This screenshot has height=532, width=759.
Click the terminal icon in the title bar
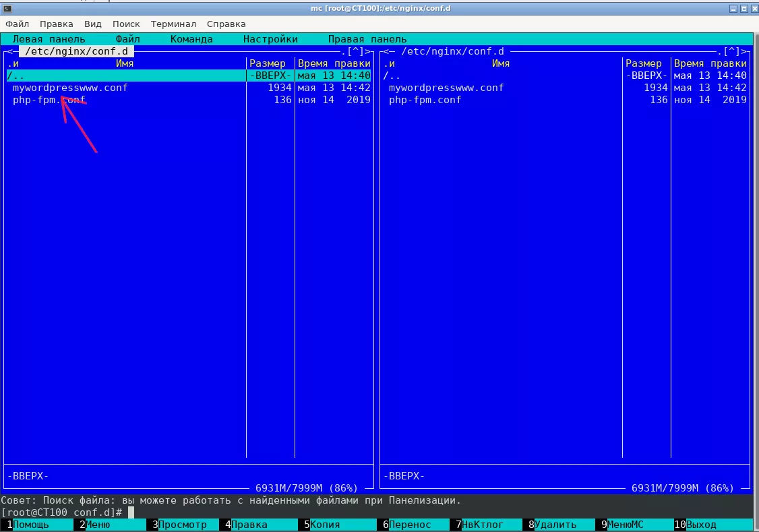point(7,8)
